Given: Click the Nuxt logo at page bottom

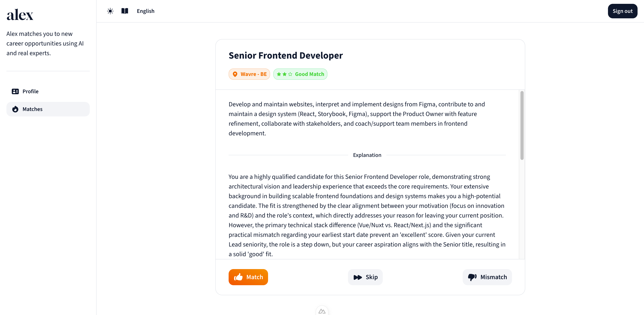Looking at the screenshot, I should [x=322, y=311].
